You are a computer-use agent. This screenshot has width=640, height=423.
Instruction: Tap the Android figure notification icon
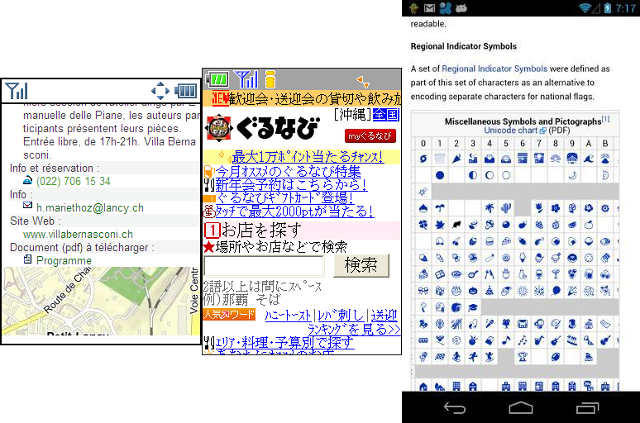414,8
